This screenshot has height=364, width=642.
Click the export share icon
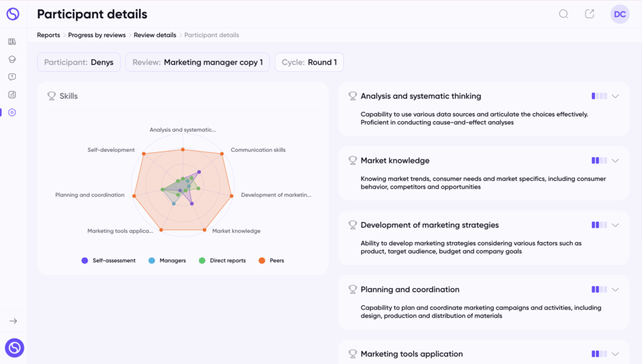tap(589, 14)
